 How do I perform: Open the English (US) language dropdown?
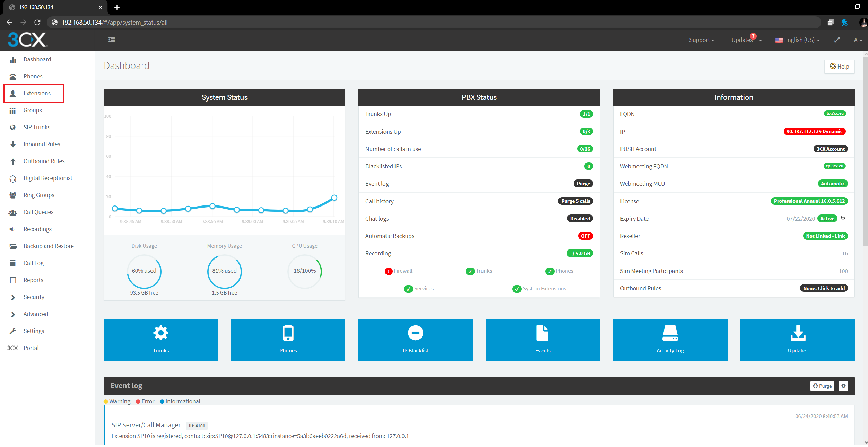tap(798, 40)
